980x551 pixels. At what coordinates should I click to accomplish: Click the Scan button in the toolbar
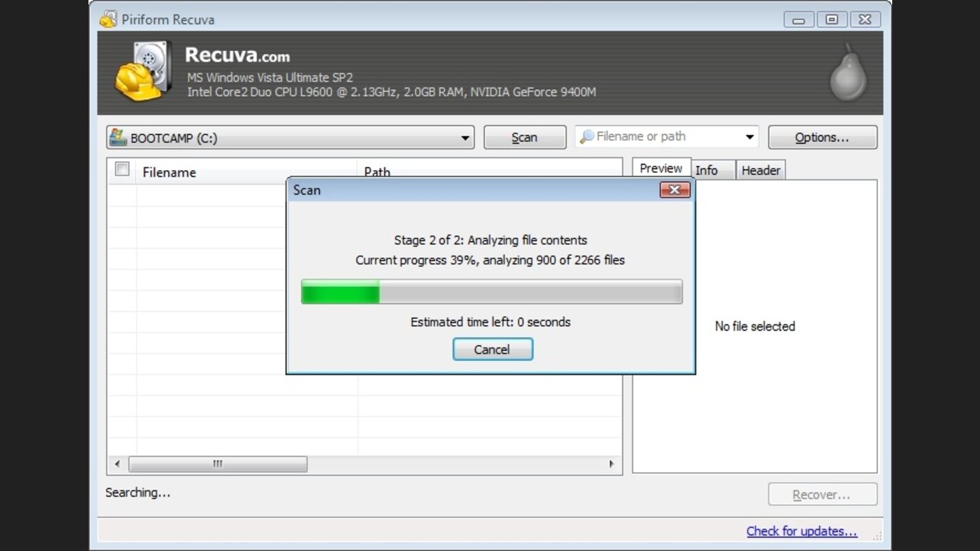coord(525,137)
